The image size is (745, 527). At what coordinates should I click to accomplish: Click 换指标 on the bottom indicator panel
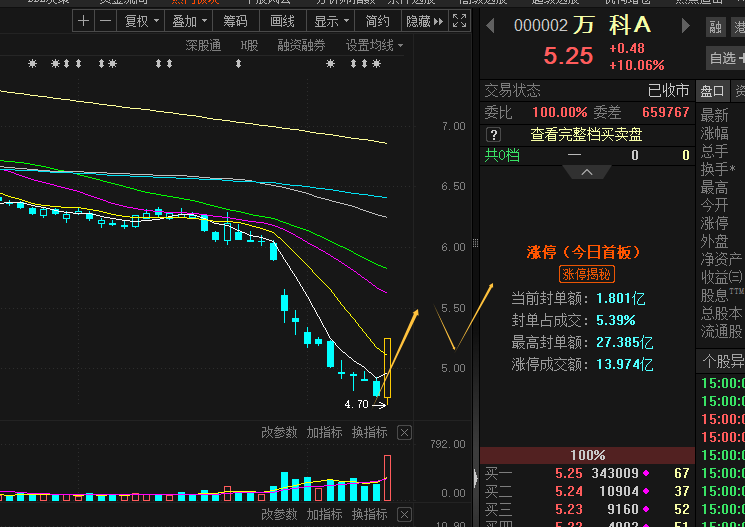(x=370, y=514)
